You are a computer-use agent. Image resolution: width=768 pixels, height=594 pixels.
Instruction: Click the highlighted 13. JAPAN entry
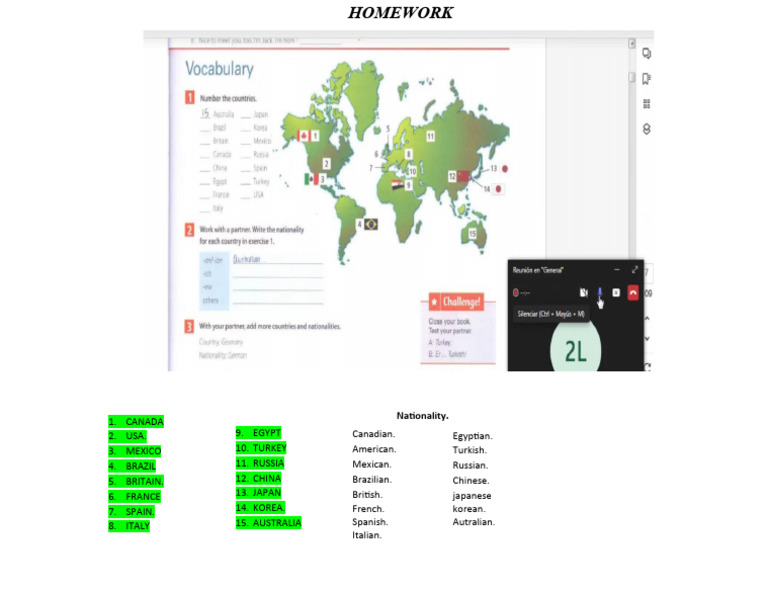[259, 493]
